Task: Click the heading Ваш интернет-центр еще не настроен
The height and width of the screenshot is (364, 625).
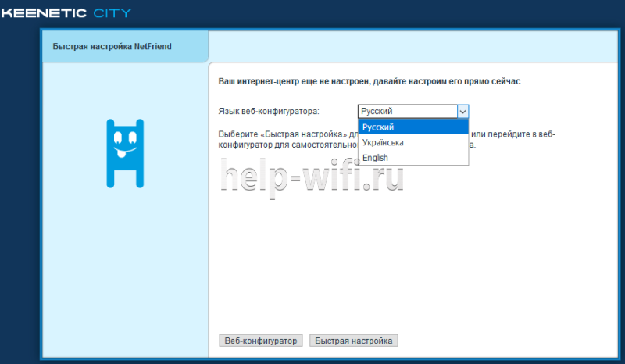Action: (x=369, y=82)
